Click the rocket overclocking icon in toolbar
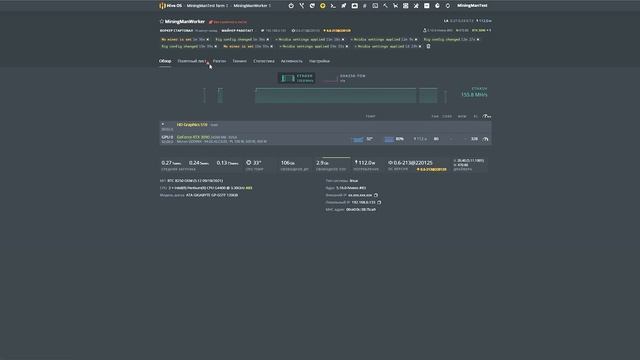This screenshot has width=640, height=360. [x=344, y=6]
